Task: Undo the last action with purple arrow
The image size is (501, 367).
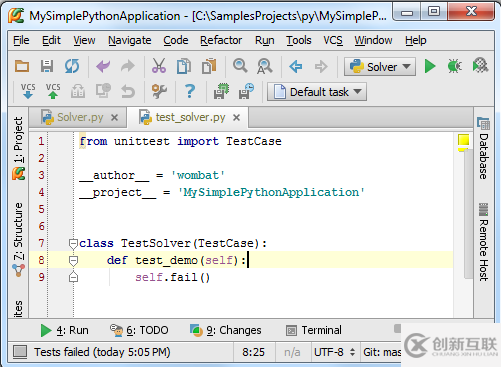Action: click(103, 66)
